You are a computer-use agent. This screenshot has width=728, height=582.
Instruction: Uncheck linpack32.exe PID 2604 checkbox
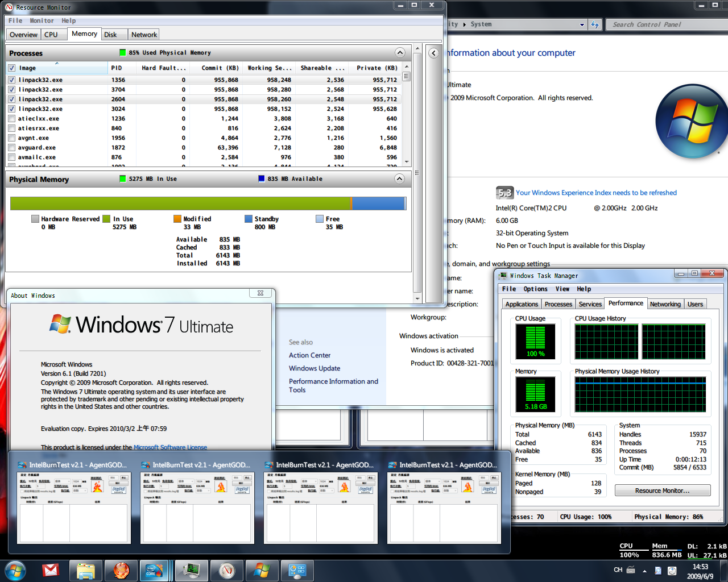tap(11, 99)
